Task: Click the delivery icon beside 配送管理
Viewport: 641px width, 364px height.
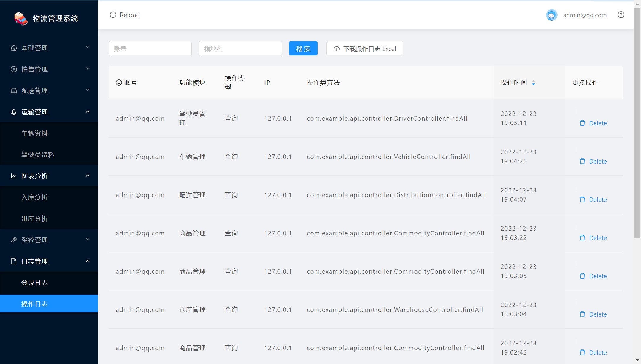Action: tap(14, 91)
